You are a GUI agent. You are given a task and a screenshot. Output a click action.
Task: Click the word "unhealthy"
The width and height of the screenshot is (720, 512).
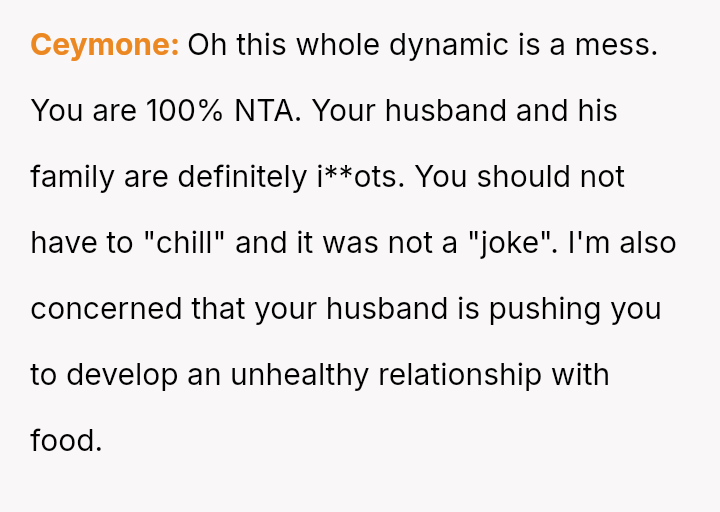point(301,375)
